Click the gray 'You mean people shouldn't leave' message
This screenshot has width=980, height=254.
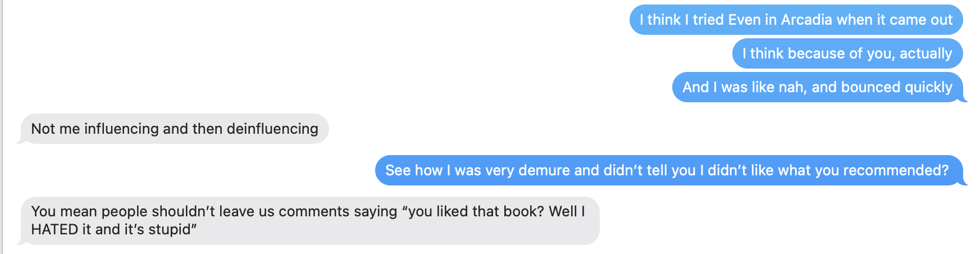[309, 220]
